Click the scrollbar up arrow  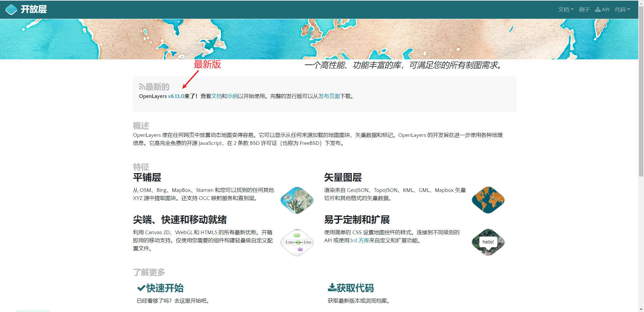coord(641,3)
